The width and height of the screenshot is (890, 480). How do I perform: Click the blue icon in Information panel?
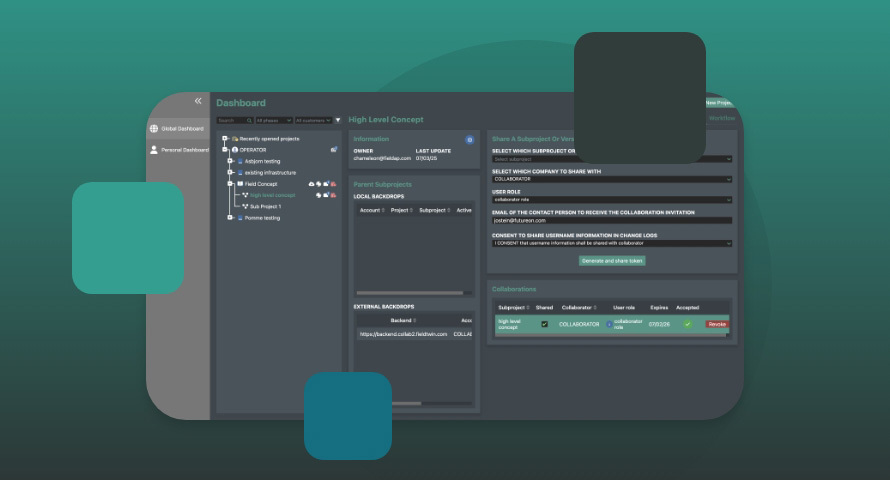[470, 139]
